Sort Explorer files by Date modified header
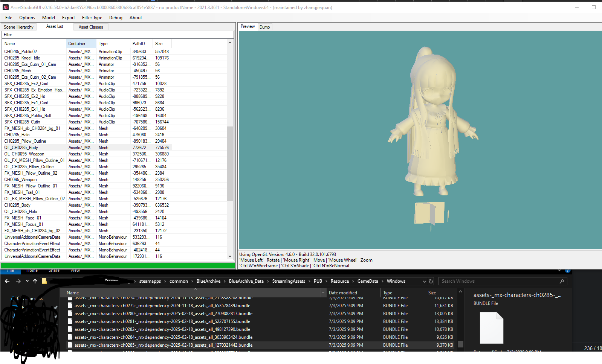The image size is (602, 364). [x=353, y=293]
